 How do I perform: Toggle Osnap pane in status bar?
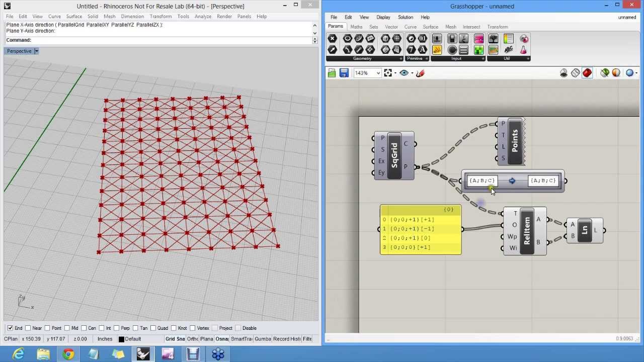tap(222, 339)
